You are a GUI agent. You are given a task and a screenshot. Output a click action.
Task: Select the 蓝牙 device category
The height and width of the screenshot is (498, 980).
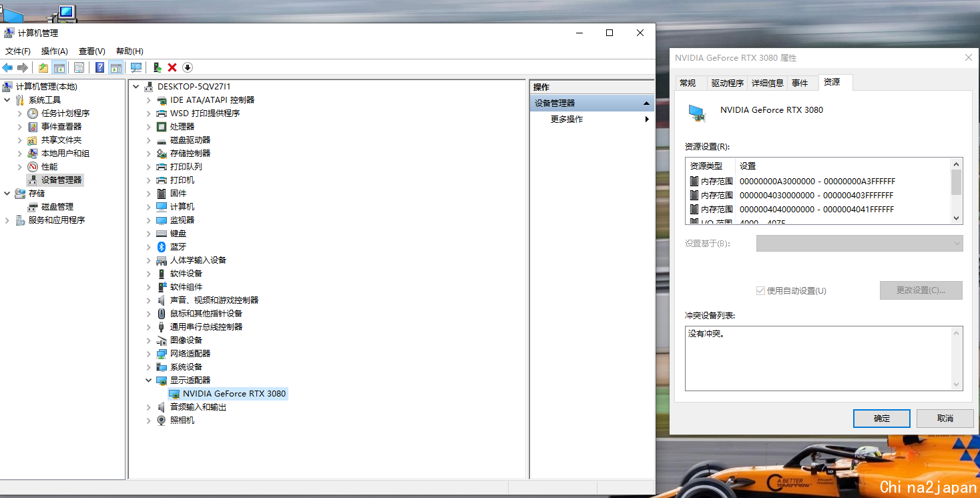(178, 247)
